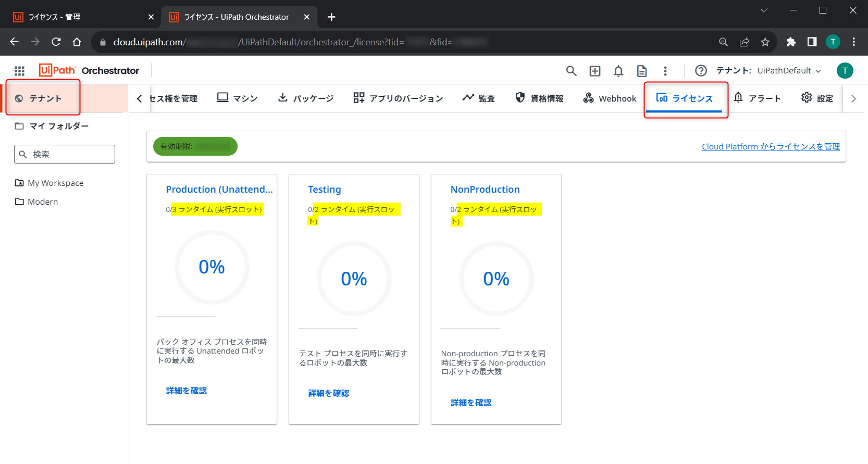The height and width of the screenshot is (464, 868).
Task: Click the NonProduction card title
Action: click(485, 190)
